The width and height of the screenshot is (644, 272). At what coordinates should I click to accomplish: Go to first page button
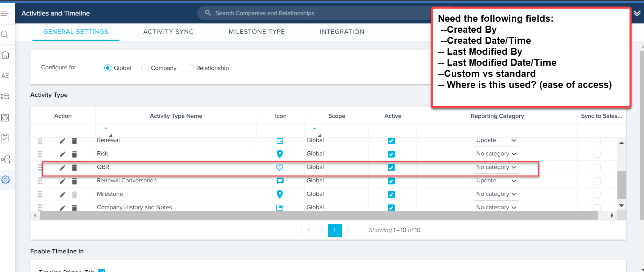click(x=308, y=230)
